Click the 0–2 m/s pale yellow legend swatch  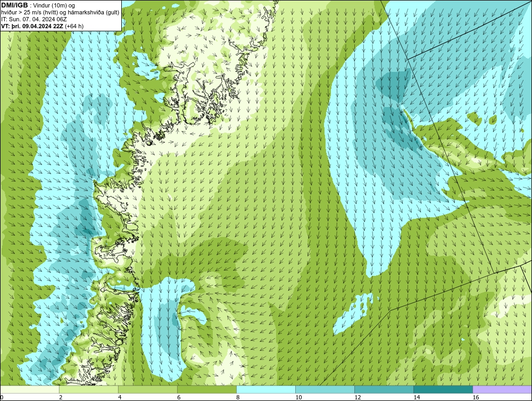pos(30,389)
